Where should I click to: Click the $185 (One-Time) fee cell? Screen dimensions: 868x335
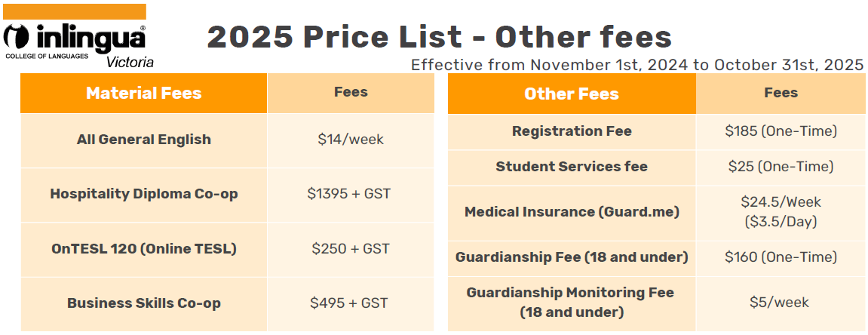pyautogui.click(x=781, y=131)
